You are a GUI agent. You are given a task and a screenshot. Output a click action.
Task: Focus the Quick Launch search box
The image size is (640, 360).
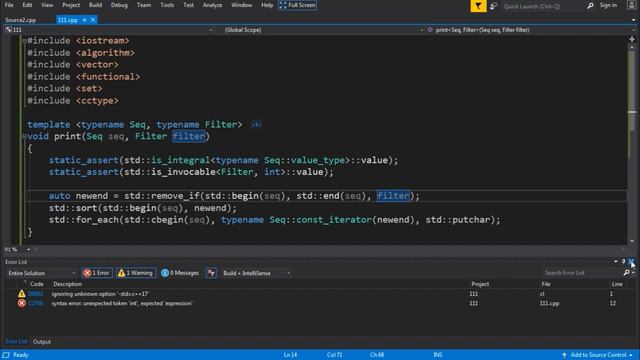click(x=543, y=6)
